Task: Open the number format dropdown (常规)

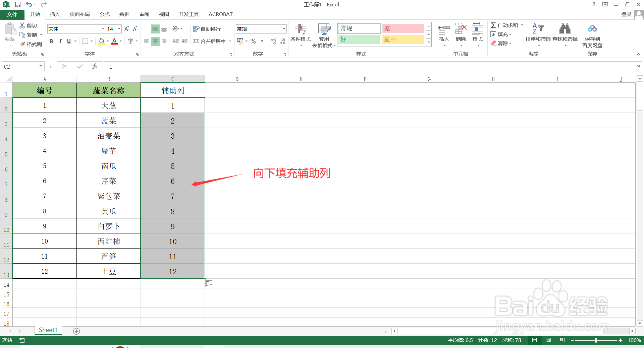Action: pyautogui.click(x=284, y=29)
